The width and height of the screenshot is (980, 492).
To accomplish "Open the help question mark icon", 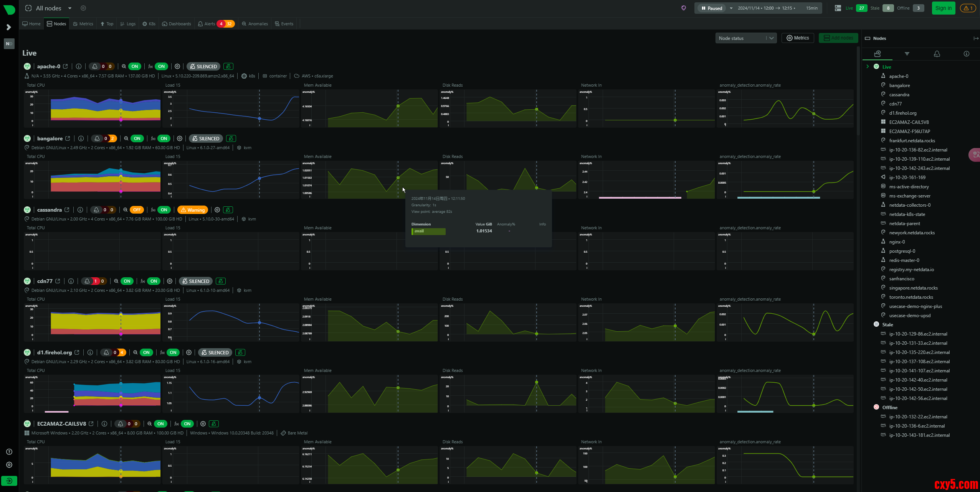I will pos(9,452).
